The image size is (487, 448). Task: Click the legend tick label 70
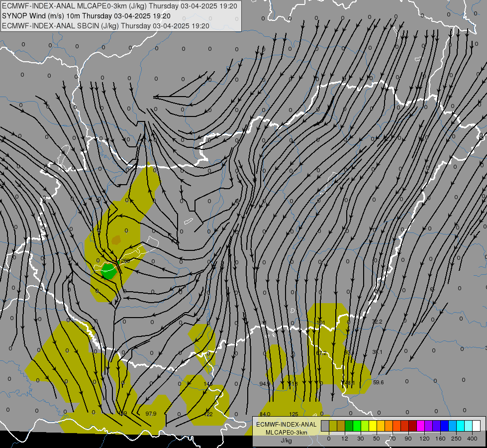pos(392,439)
